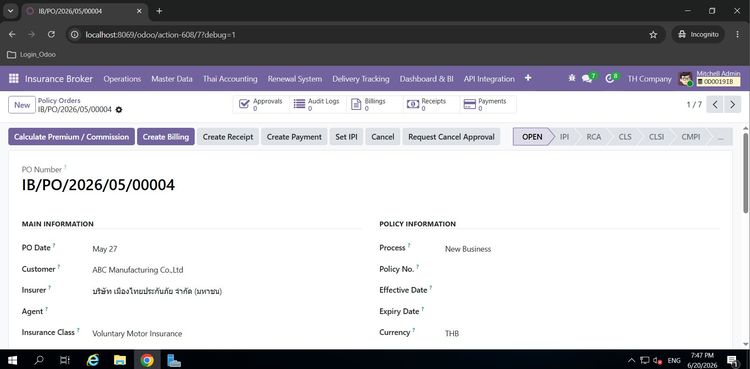Open the Odoo apps grid menu
The image size is (750, 369).
pyautogui.click(x=13, y=78)
